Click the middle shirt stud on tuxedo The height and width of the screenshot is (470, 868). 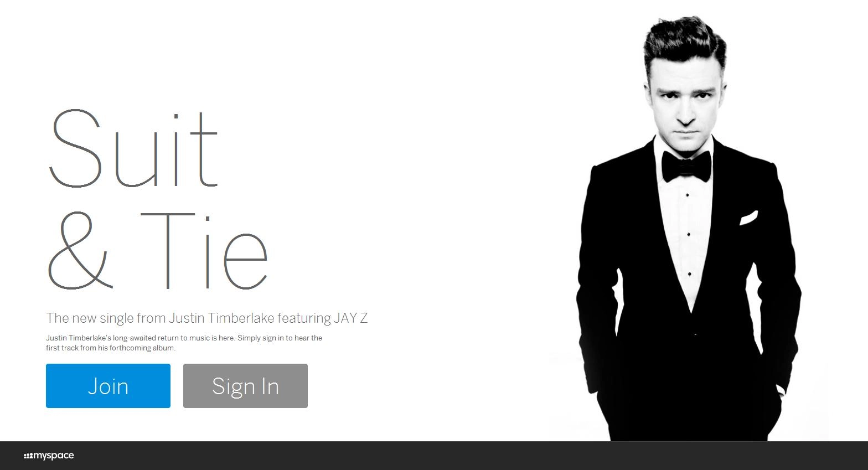click(688, 234)
